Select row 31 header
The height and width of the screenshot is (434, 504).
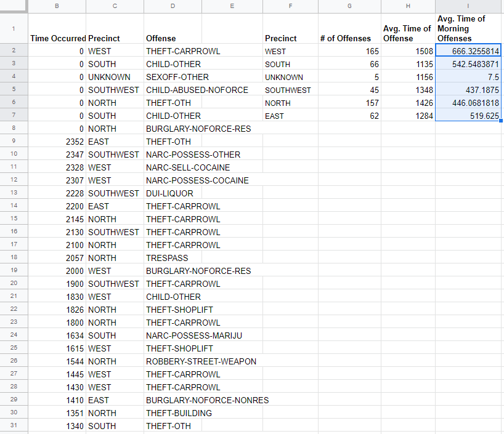point(14,425)
